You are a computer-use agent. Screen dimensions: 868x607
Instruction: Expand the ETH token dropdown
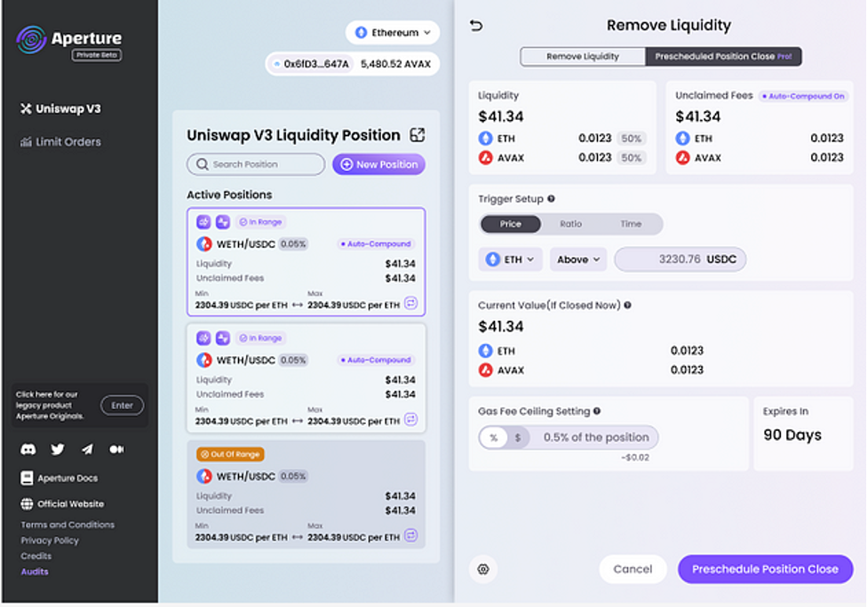(510, 260)
